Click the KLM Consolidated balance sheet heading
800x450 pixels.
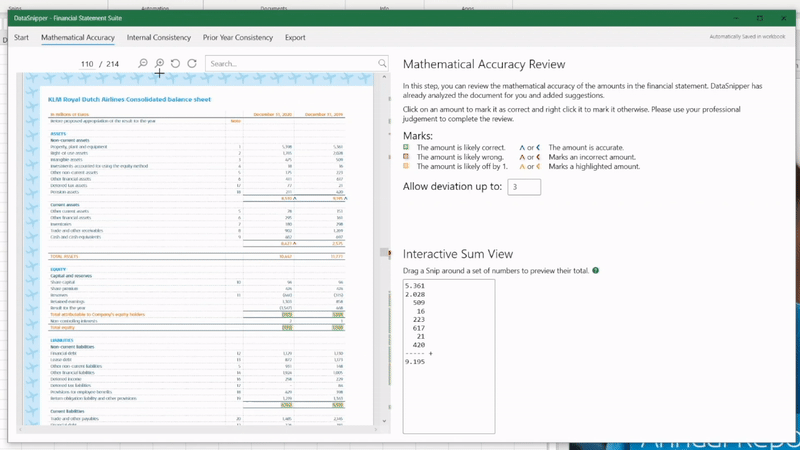129,100
